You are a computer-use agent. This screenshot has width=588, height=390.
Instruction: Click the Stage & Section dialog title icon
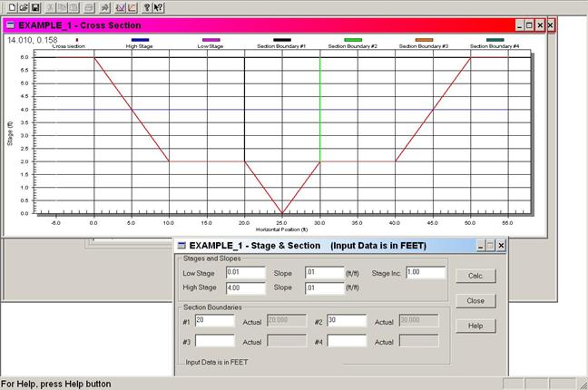tap(181, 245)
